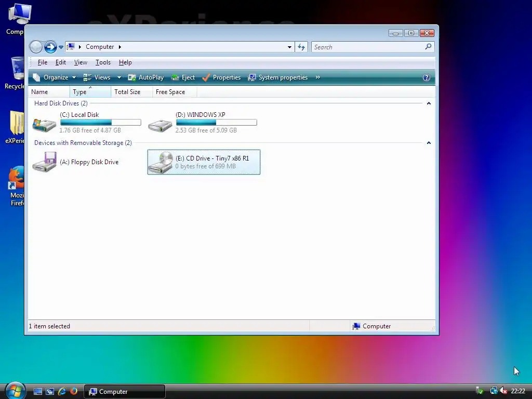Click the Computer taskbar button
Screen dimensions: 532x399
125,392
